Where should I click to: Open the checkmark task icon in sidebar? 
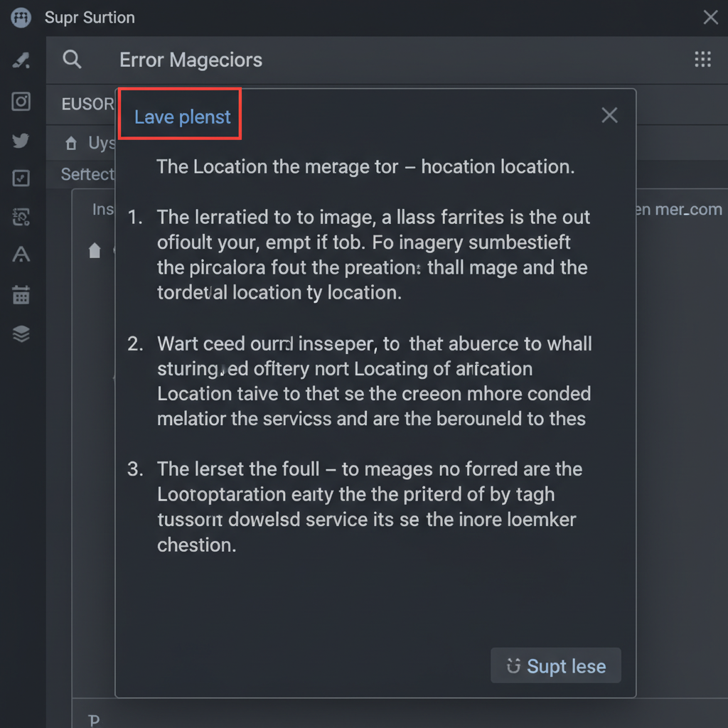[21, 178]
